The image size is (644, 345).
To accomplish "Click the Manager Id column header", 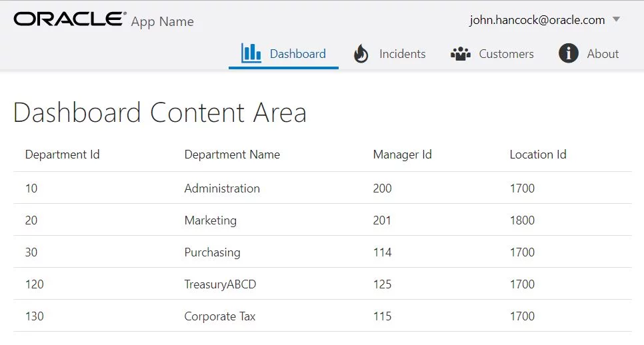I will click(x=402, y=155).
